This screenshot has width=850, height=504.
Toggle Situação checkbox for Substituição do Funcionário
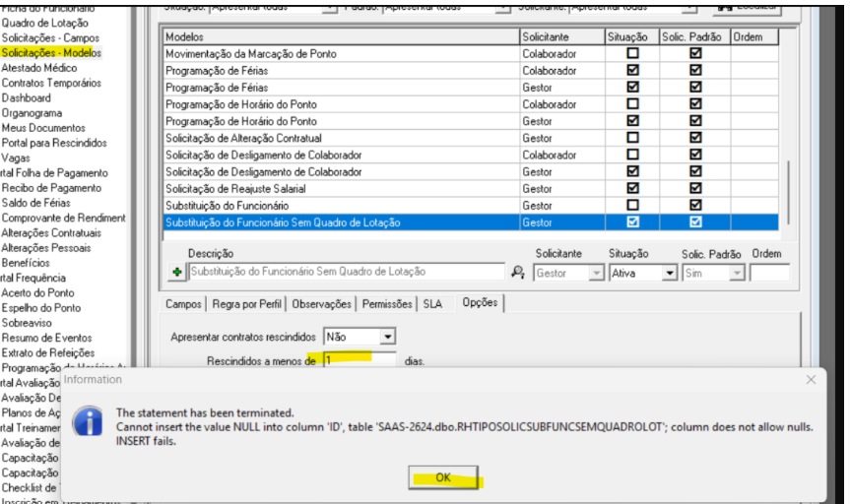pos(632,205)
